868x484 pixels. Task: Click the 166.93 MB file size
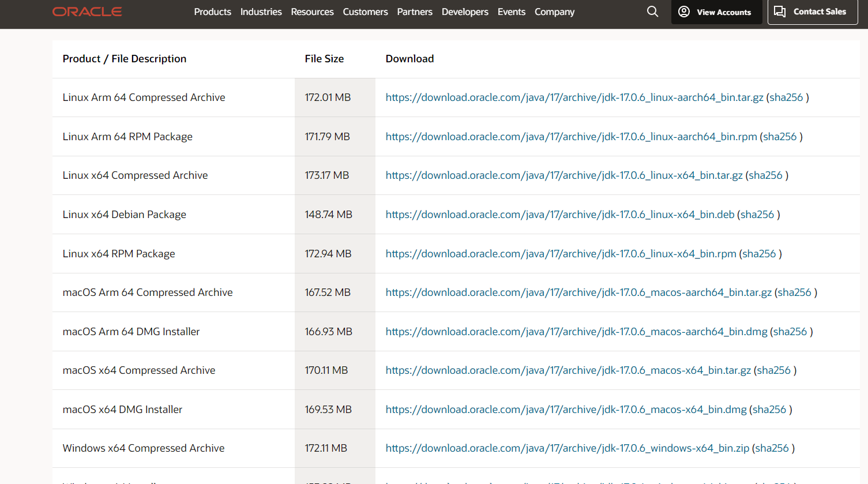coord(328,332)
